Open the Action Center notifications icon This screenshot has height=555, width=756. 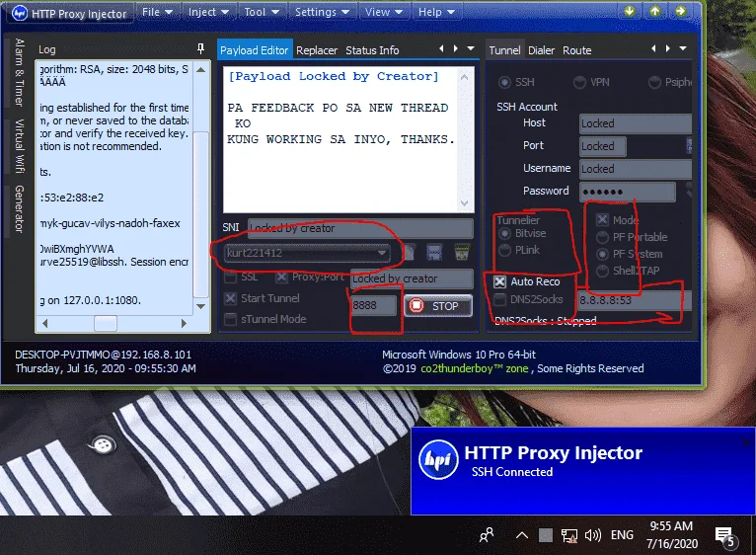(724, 536)
